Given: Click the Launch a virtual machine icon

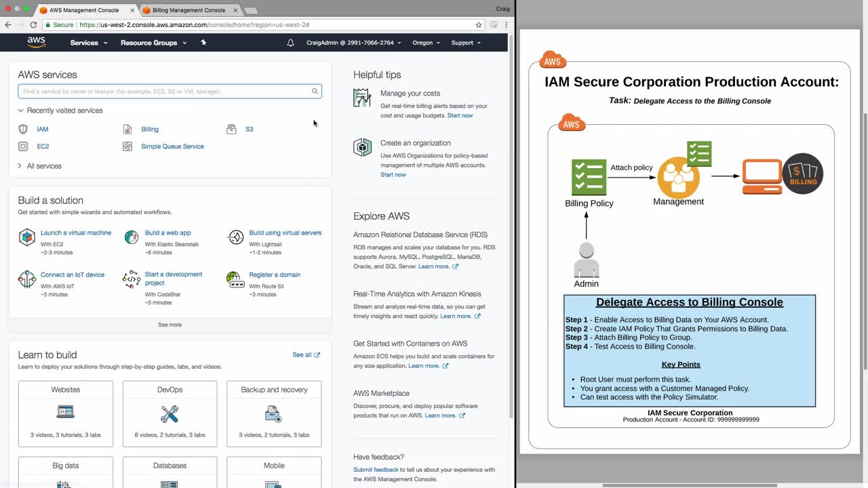Looking at the screenshot, I should pos(26,237).
